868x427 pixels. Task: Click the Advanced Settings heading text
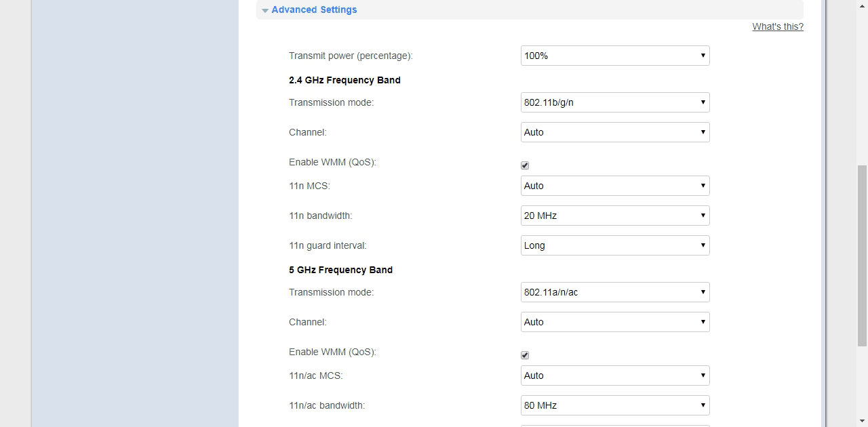314,10
